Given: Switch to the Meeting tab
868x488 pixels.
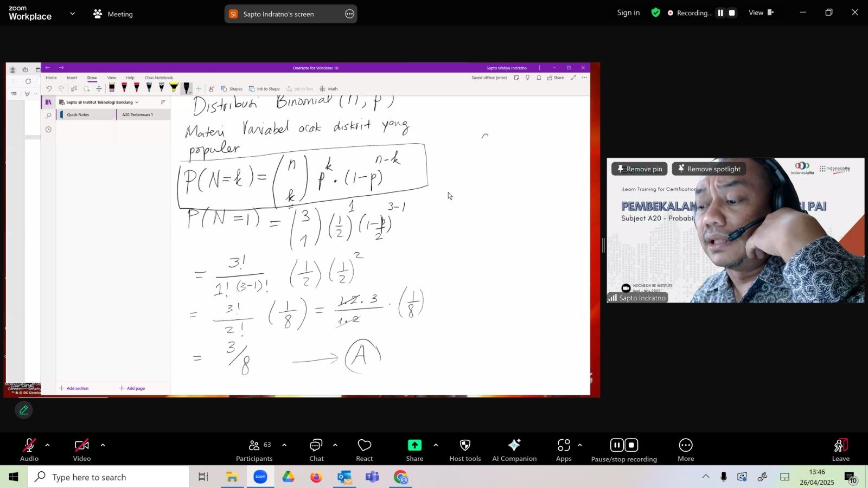Looking at the screenshot, I should [x=113, y=14].
